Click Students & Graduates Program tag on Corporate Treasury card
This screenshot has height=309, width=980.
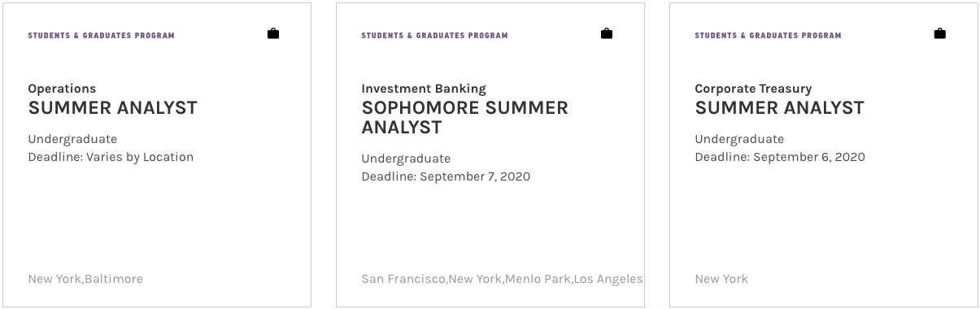coord(769,36)
